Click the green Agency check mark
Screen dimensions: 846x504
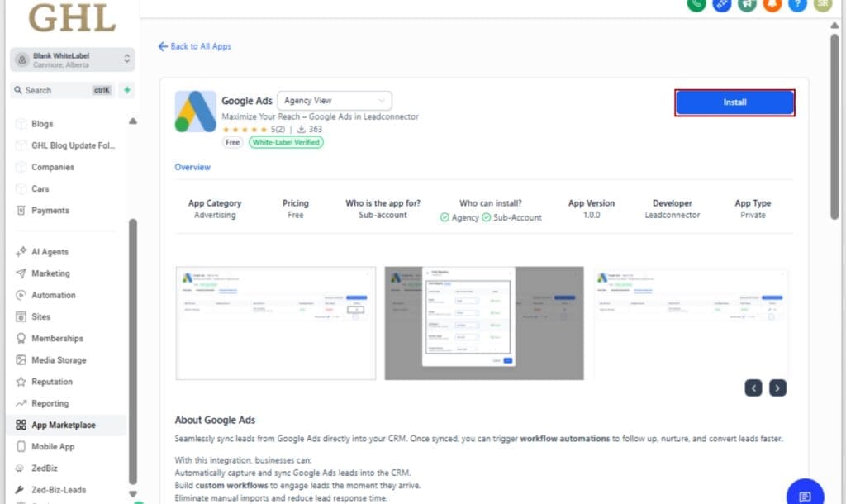click(444, 217)
